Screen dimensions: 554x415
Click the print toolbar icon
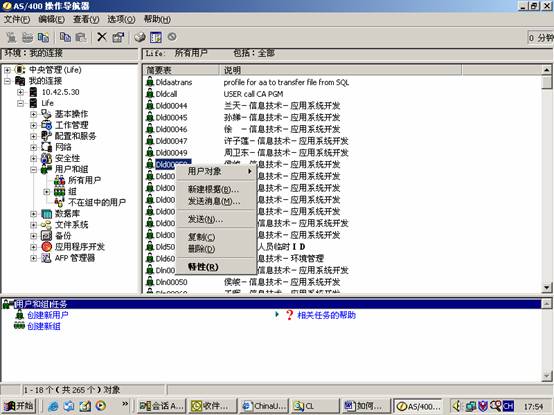tap(140, 37)
